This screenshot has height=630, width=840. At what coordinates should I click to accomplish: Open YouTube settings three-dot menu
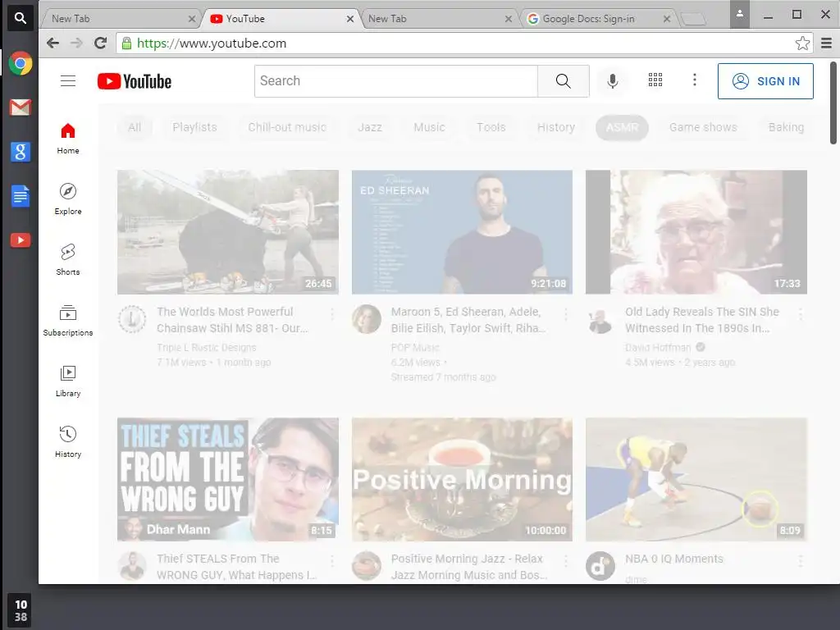(x=694, y=80)
